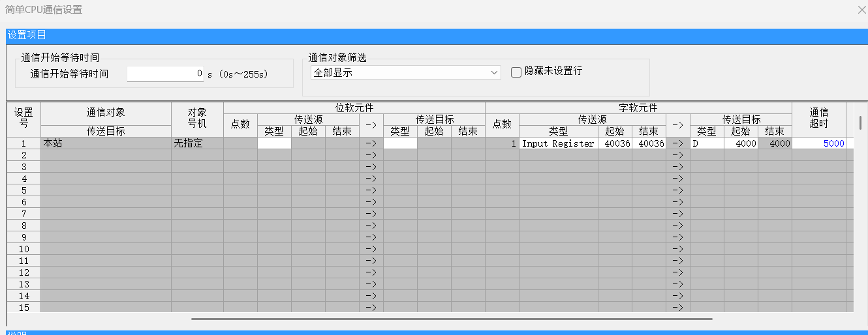The width and height of the screenshot is (868, 335).
Task: Click the bit device destination type cell in row 1
Action: pos(400,143)
